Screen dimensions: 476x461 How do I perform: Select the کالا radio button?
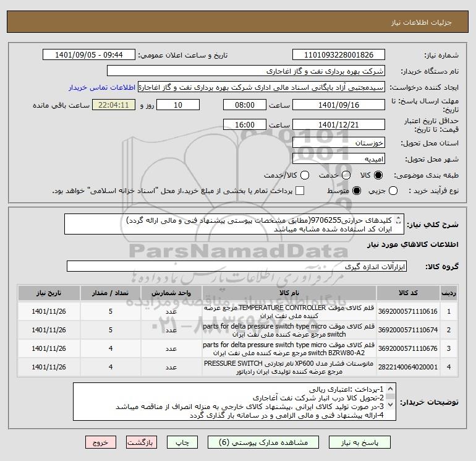[378, 175]
